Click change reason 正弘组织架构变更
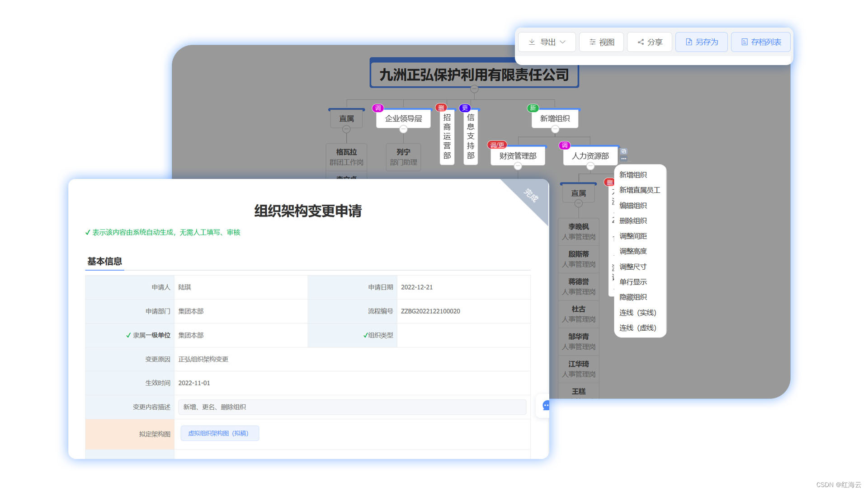Image resolution: width=868 pixels, height=492 pixels. (x=203, y=359)
